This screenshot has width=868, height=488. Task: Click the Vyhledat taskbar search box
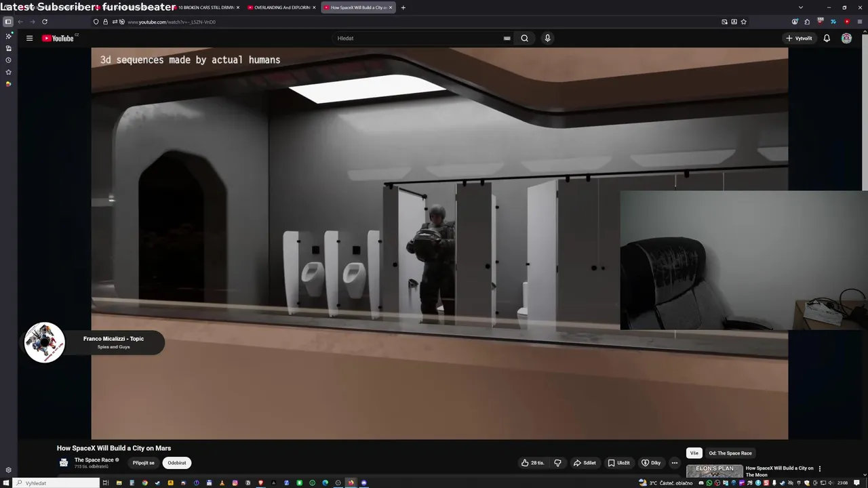[x=56, y=483]
